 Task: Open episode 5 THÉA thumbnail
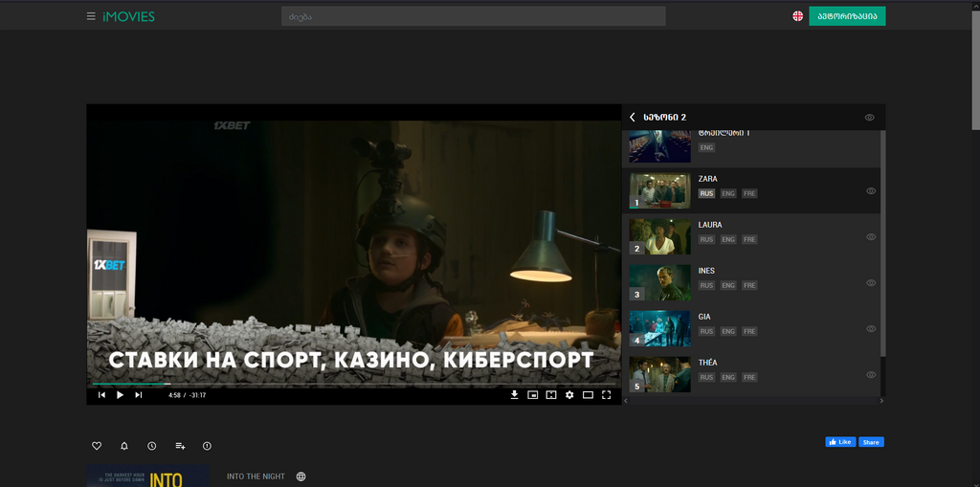click(x=659, y=374)
